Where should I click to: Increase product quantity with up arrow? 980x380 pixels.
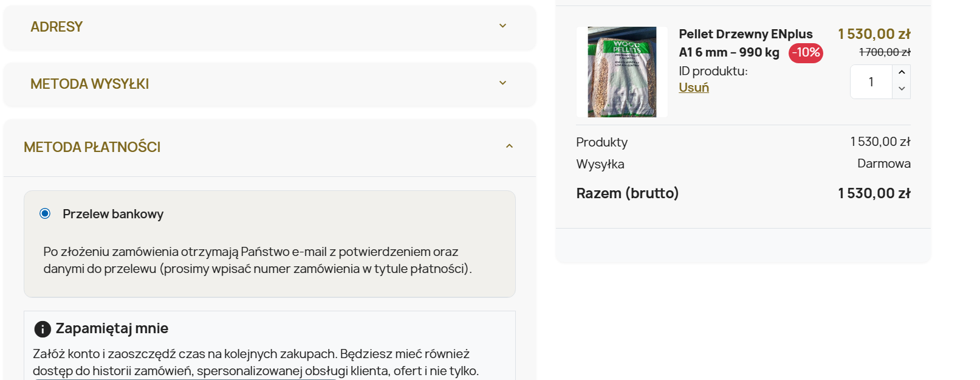click(x=902, y=72)
